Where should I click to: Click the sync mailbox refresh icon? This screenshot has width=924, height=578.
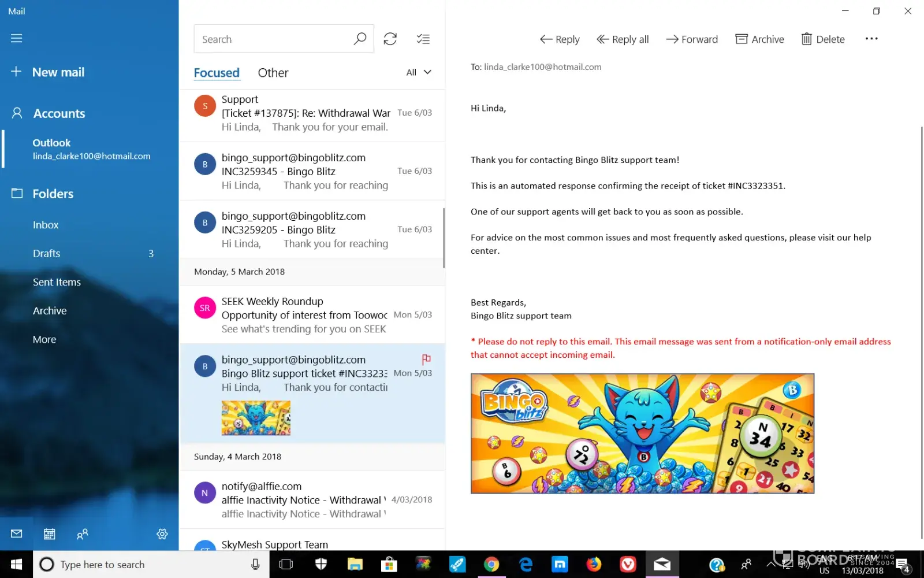(390, 39)
